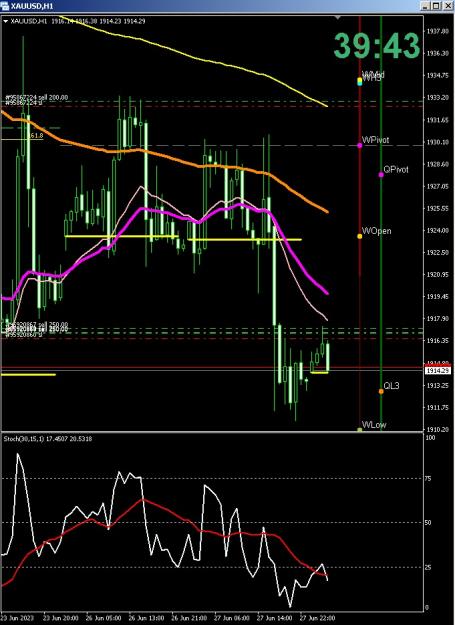Click the 26 Jun 21:00 time axis label
The height and width of the screenshot is (625, 455).
pyautogui.click(x=189, y=618)
